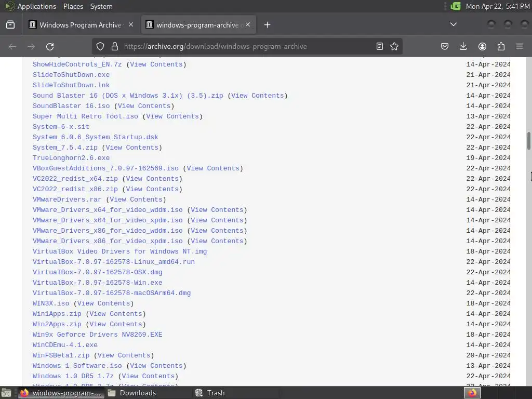
Task: View Contents of WIN3X.iso
Action: [x=103, y=303]
